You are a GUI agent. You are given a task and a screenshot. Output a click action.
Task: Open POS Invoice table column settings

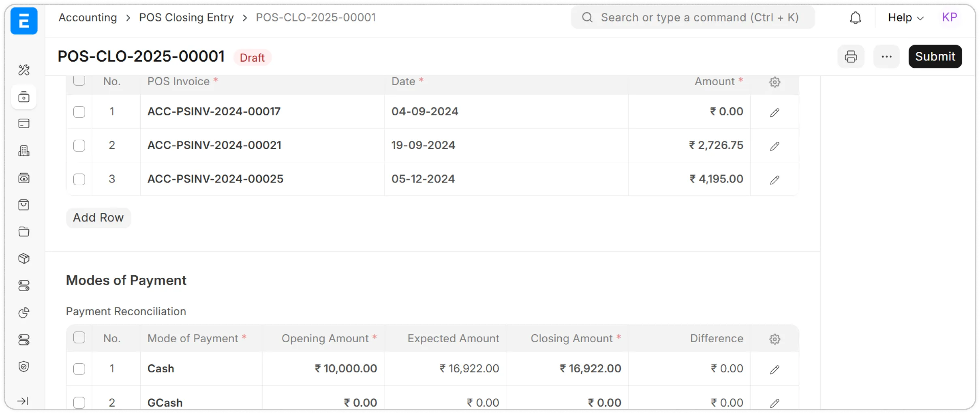click(x=775, y=82)
